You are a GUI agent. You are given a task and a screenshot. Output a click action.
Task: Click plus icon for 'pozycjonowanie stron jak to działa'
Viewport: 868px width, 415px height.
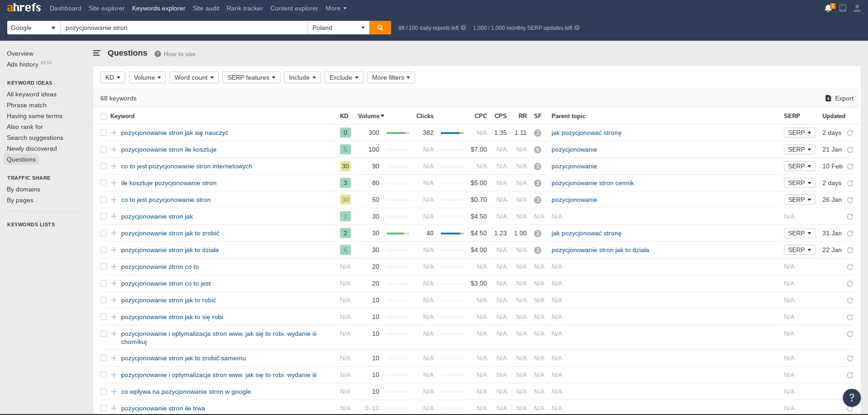114,250
